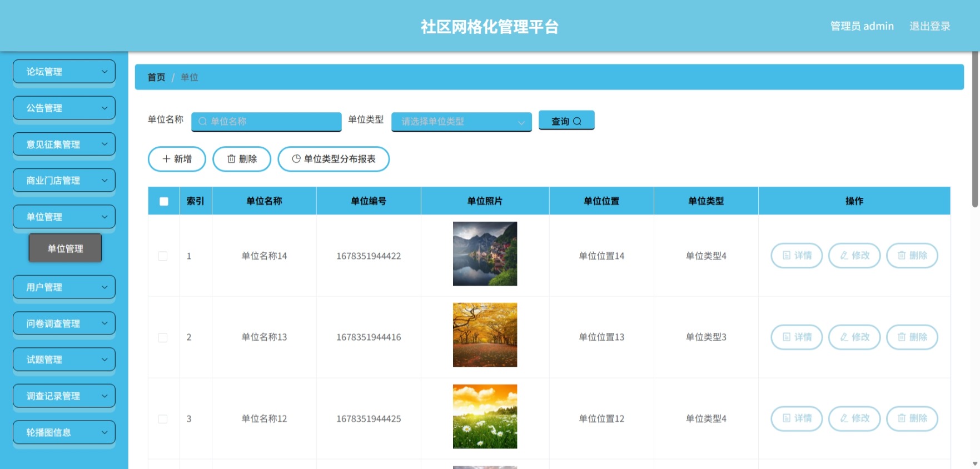Click the 管理员 admin account label
This screenshot has width=980, height=469.
pos(862,26)
